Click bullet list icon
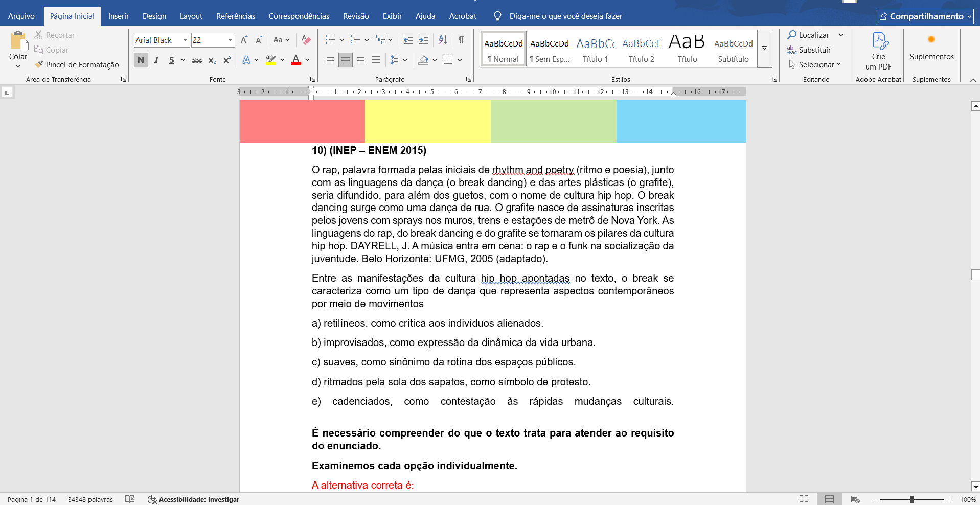The height and width of the screenshot is (505, 980). click(330, 40)
